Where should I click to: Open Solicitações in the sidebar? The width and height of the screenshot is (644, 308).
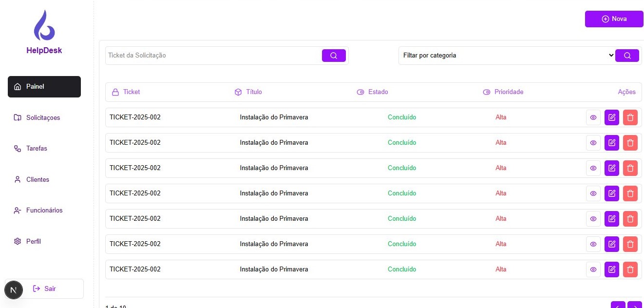pyautogui.click(x=43, y=118)
